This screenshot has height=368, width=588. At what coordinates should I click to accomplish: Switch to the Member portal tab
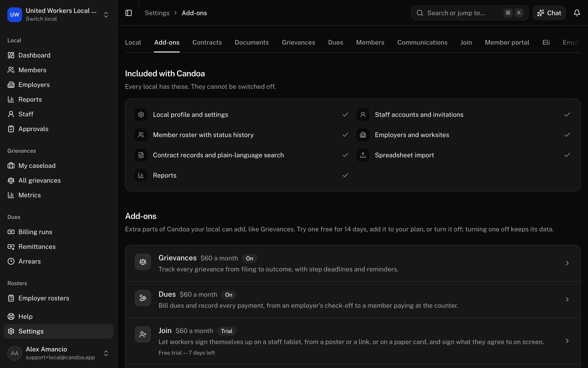pyautogui.click(x=507, y=42)
